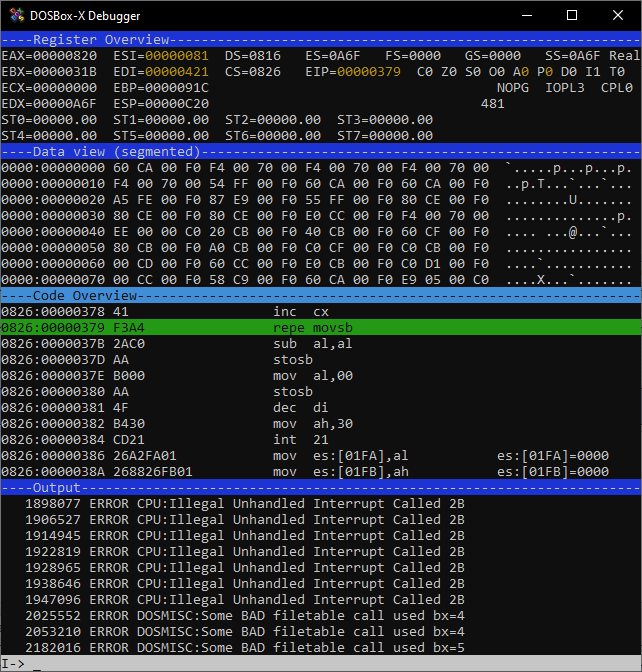This screenshot has width=642, height=672.
Task: Click the ECX=00000000 register value
Action: (x=49, y=88)
